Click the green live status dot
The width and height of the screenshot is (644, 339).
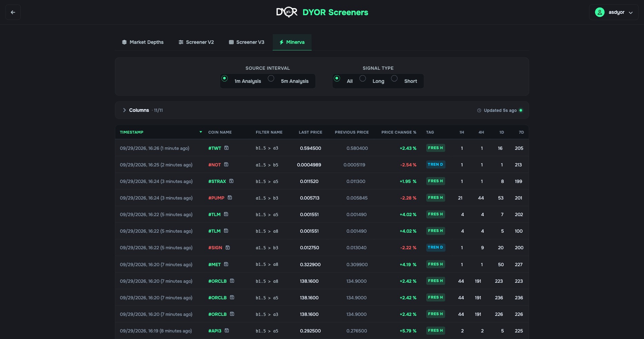(521, 110)
